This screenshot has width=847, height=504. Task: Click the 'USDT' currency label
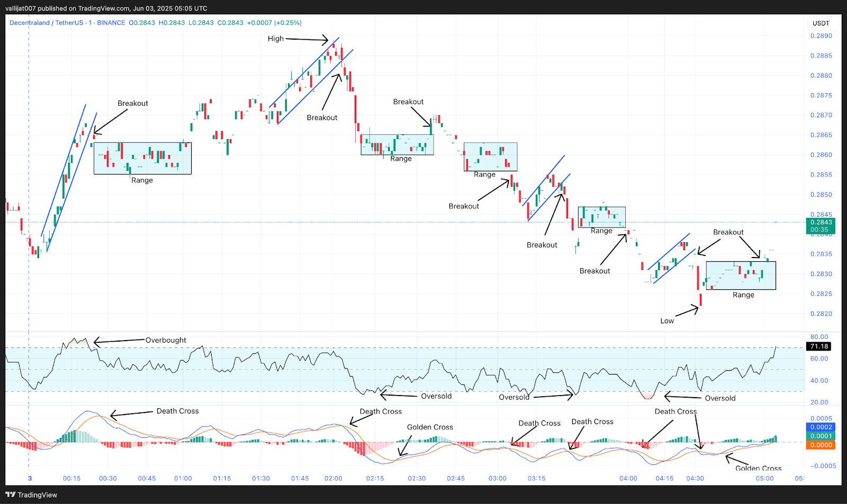pyautogui.click(x=821, y=23)
